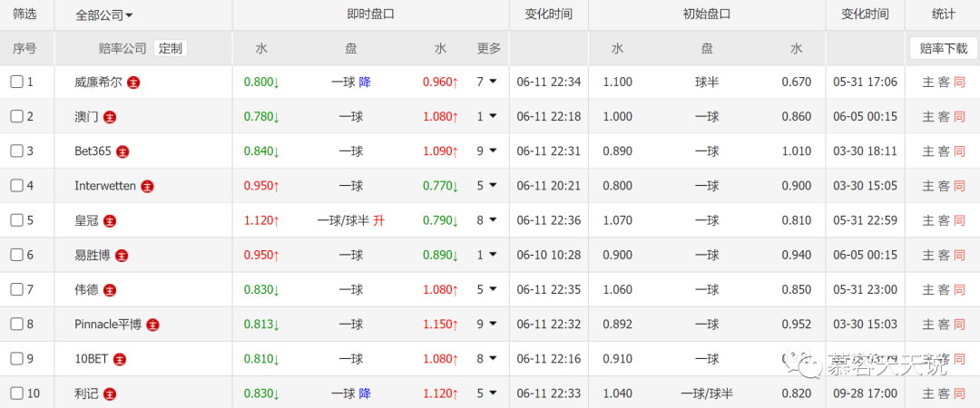Tick the checkbox for row 9 10BET
Viewport: 980px width, 408px height.
(x=17, y=359)
